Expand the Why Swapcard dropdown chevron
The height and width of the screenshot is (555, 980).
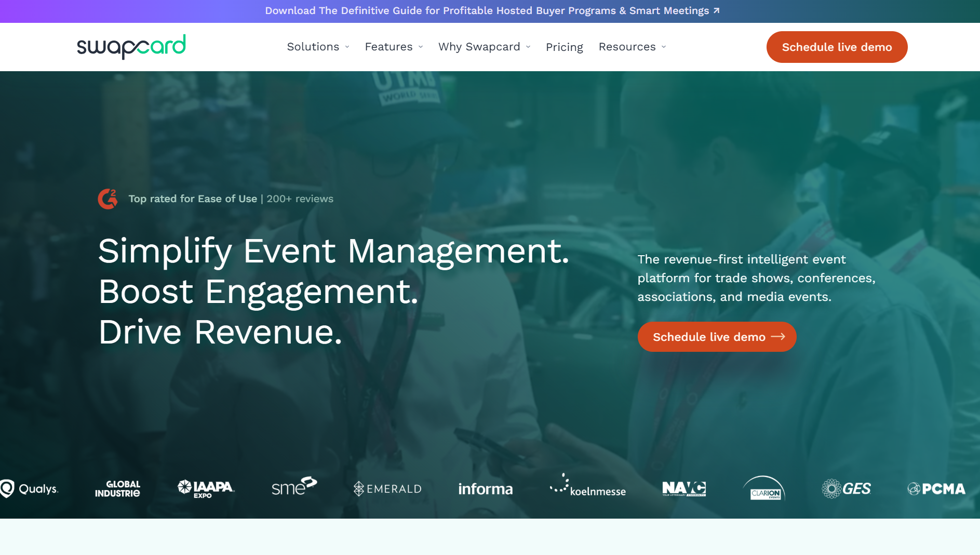(x=528, y=47)
